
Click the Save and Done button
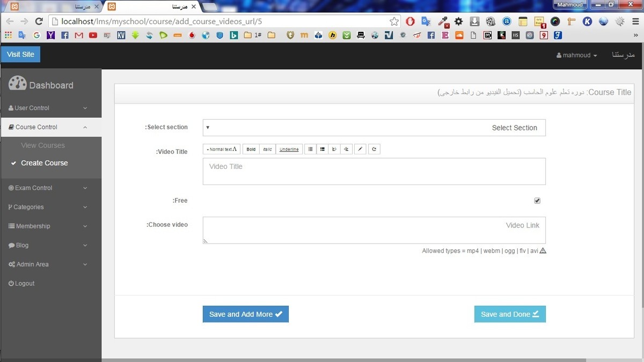tap(509, 314)
